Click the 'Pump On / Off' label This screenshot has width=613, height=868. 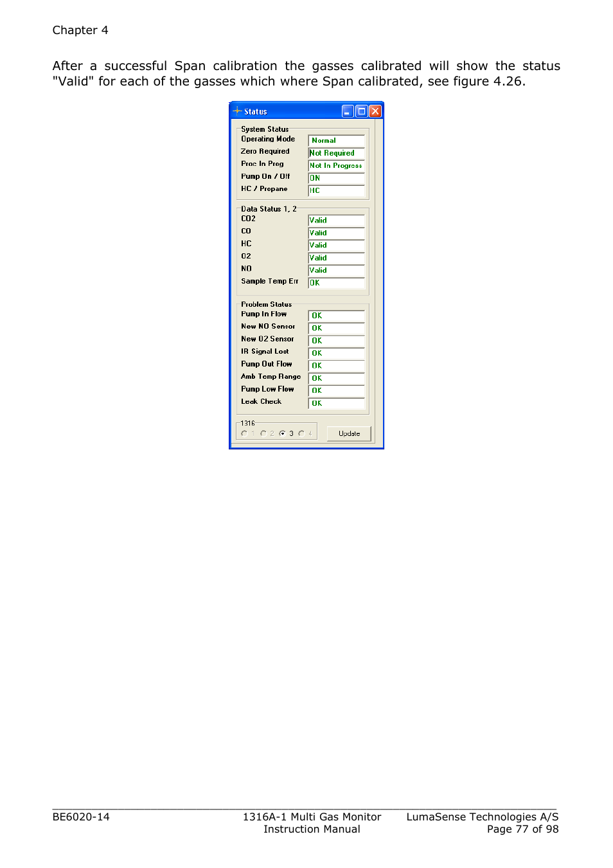[x=265, y=176]
